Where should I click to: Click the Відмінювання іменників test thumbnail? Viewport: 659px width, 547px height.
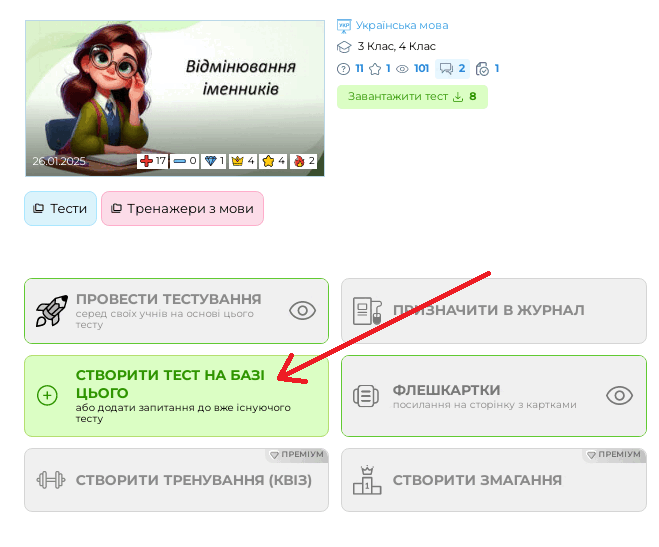[x=175, y=98]
